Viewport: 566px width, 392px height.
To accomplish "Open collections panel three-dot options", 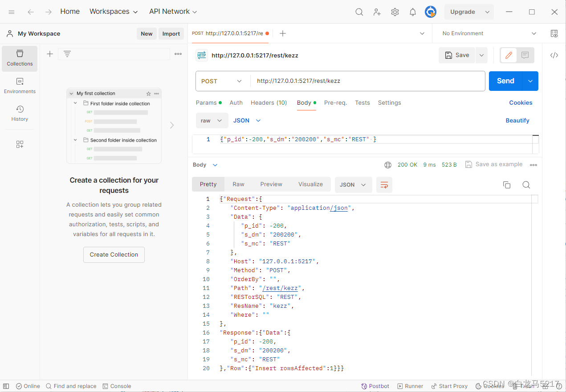I will click(x=178, y=54).
